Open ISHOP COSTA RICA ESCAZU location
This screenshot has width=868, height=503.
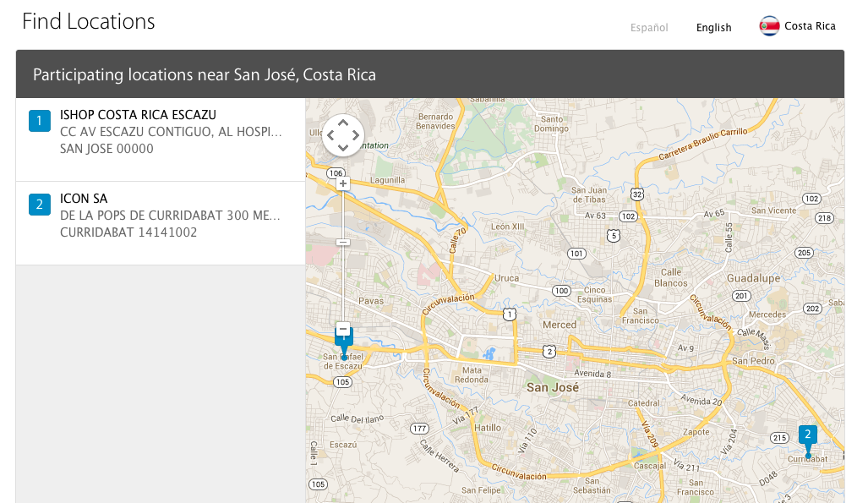[x=161, y=139]
